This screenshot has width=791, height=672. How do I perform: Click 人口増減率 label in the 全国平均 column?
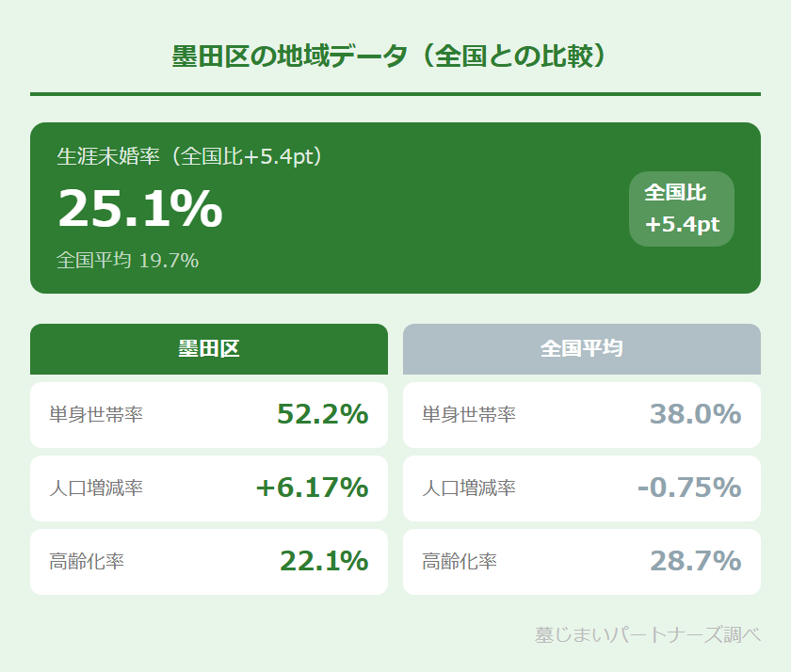click(469, 488)
